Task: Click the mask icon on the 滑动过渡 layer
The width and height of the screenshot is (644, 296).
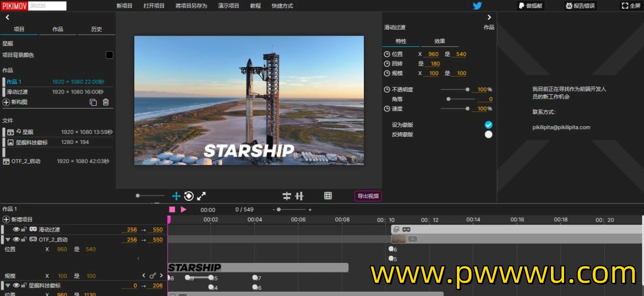Action: pos(33,230)
